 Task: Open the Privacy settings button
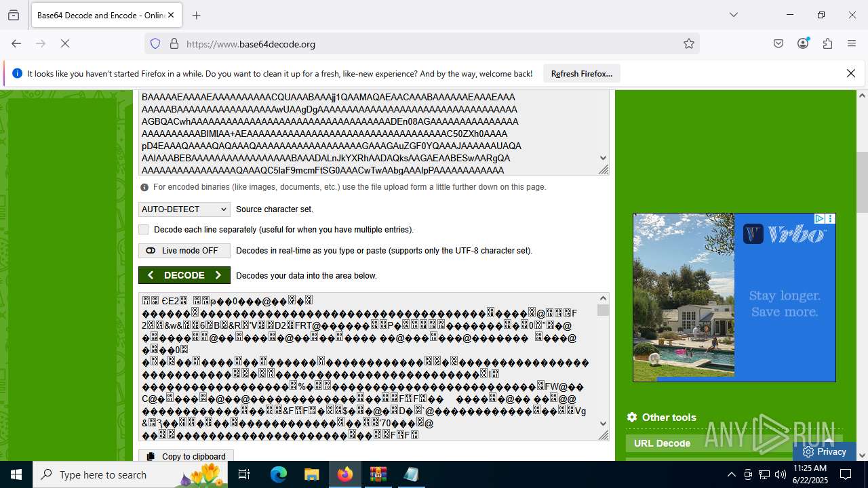(x=824, y=451)
